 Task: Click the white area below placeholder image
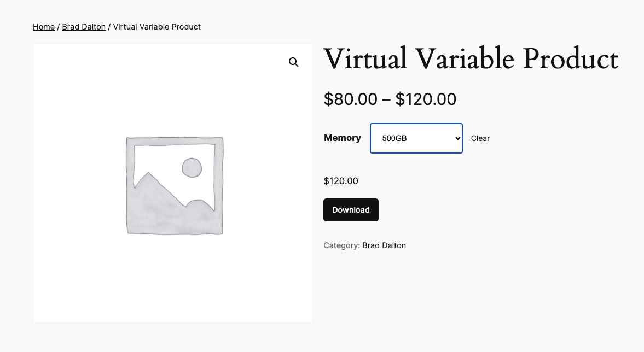(x=173, y=290)
